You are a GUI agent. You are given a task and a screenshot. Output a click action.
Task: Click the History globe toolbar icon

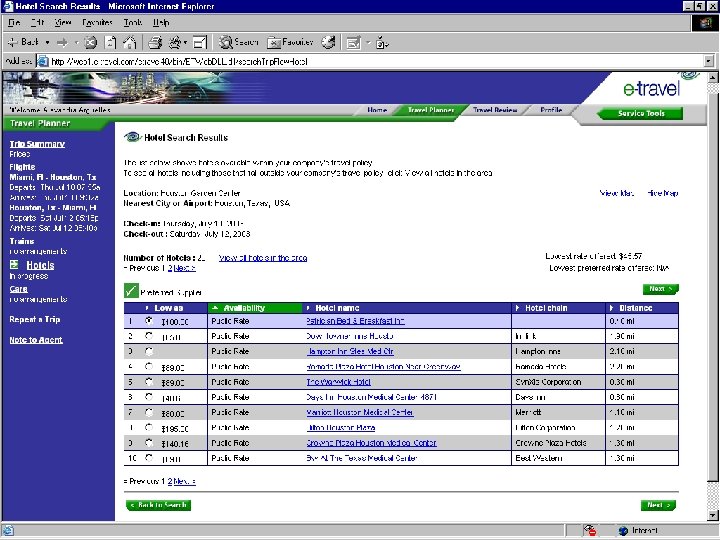328,42
